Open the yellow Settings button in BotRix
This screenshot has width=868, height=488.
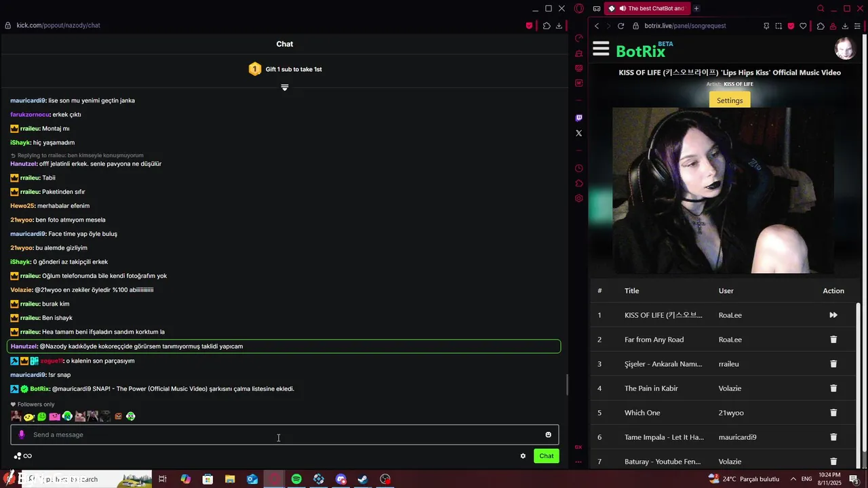click(x=730, y=100)
